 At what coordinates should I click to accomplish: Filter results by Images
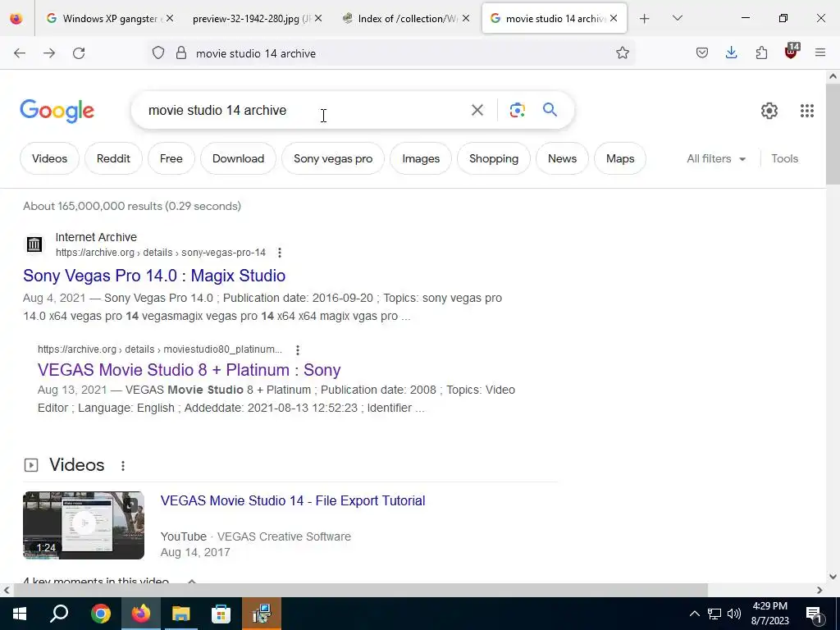[x=421, y=158]
